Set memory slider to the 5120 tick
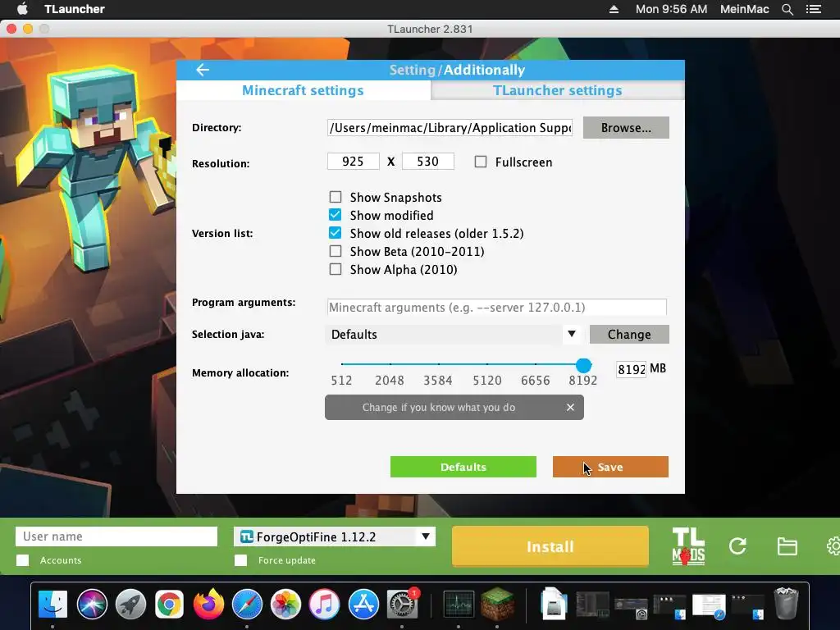The width and height of the screenshot is (840, 630). 487,364
